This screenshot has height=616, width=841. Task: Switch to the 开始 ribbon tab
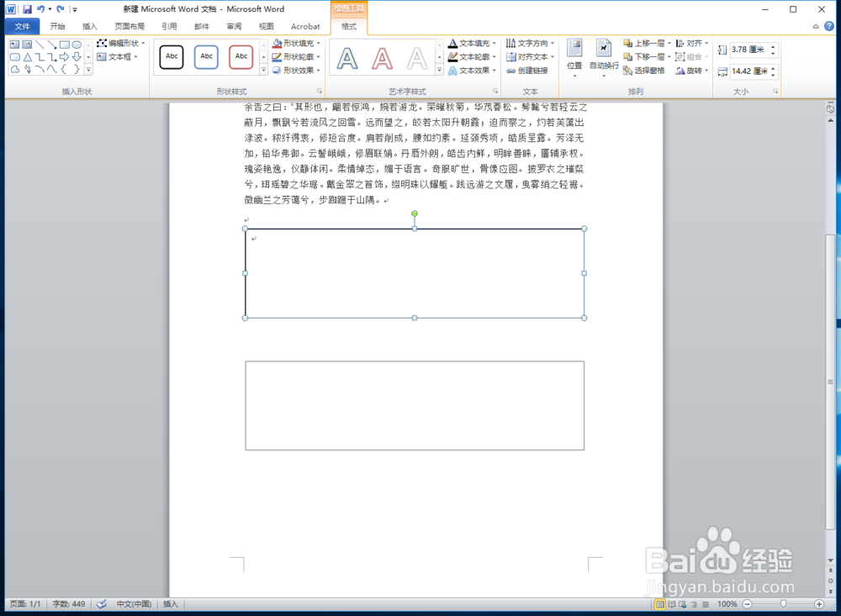coord(58,26)
